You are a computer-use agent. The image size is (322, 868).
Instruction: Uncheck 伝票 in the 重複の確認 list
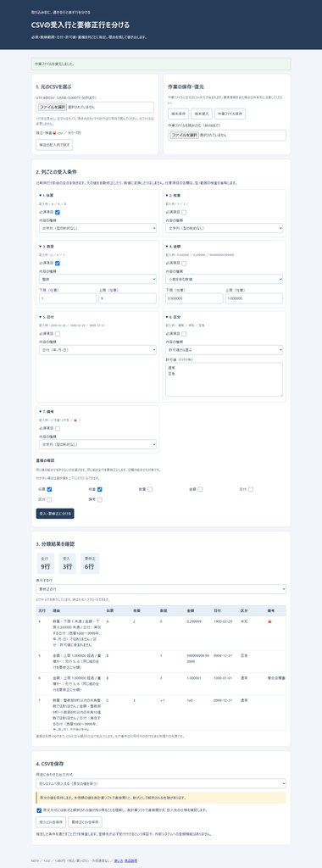click(x=50, y=489)
